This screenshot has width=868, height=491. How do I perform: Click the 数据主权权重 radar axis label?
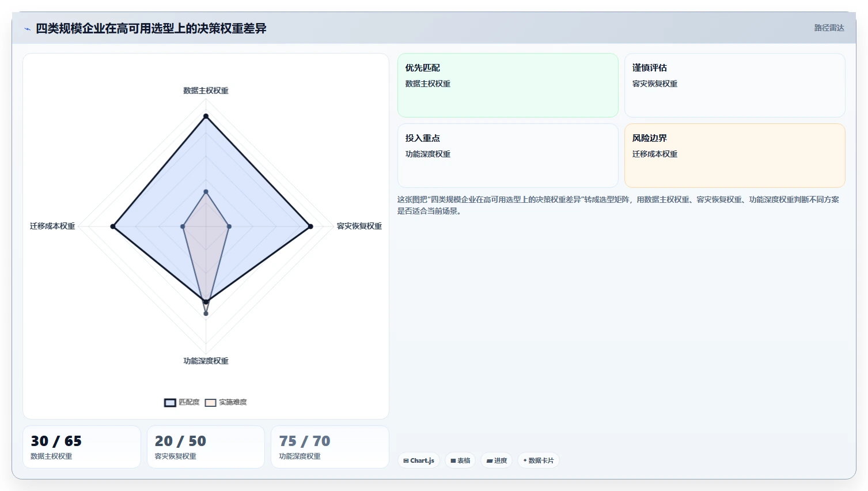(x=206, y=90)
